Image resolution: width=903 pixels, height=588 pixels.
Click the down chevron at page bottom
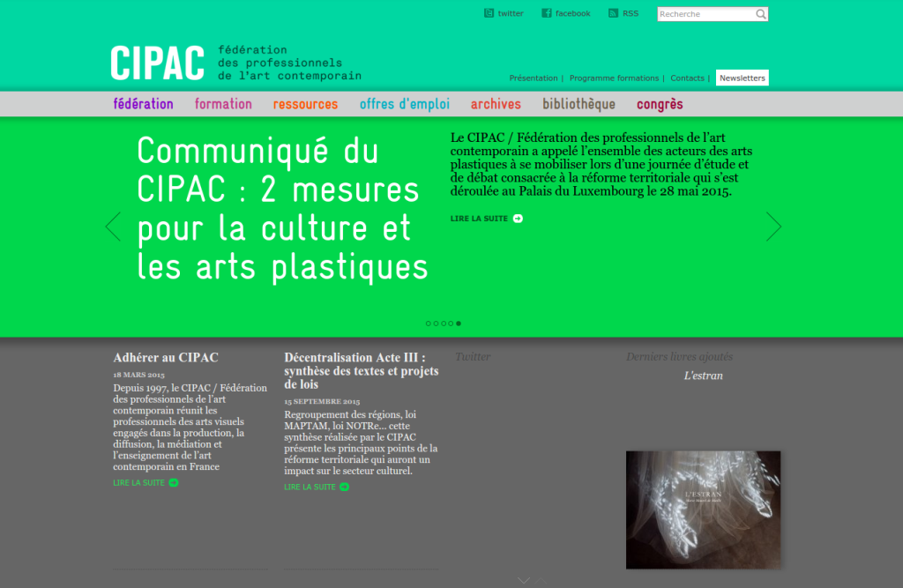[524, 581]
